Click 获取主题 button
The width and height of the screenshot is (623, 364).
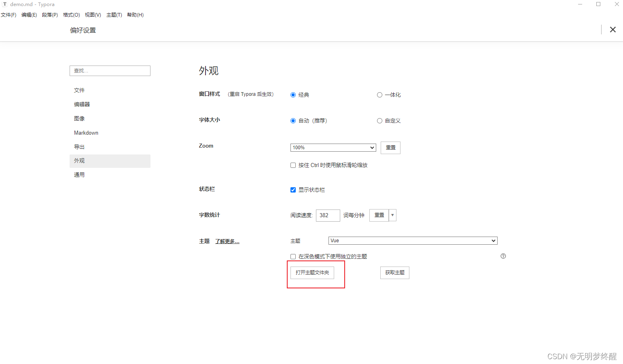tap(395, 273)
